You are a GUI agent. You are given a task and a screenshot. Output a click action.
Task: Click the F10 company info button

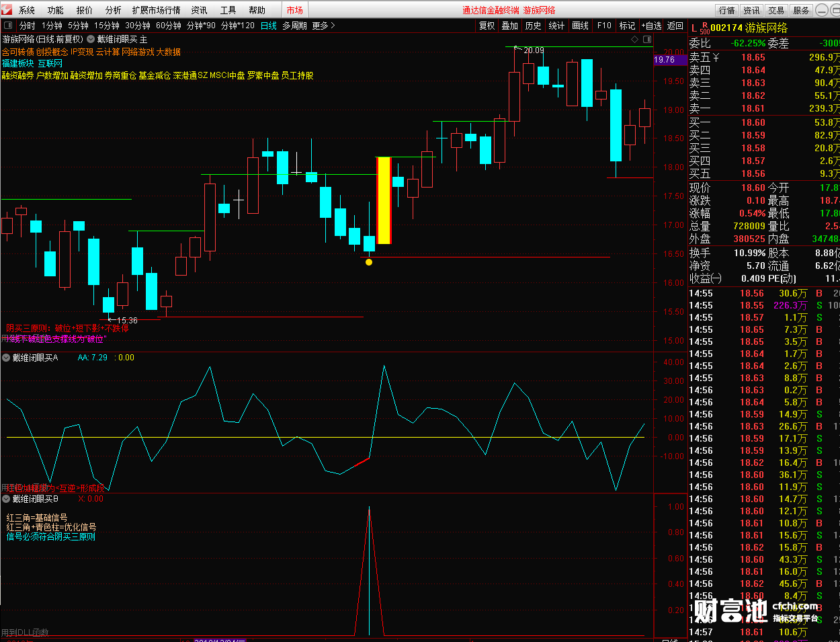point(604,26)
